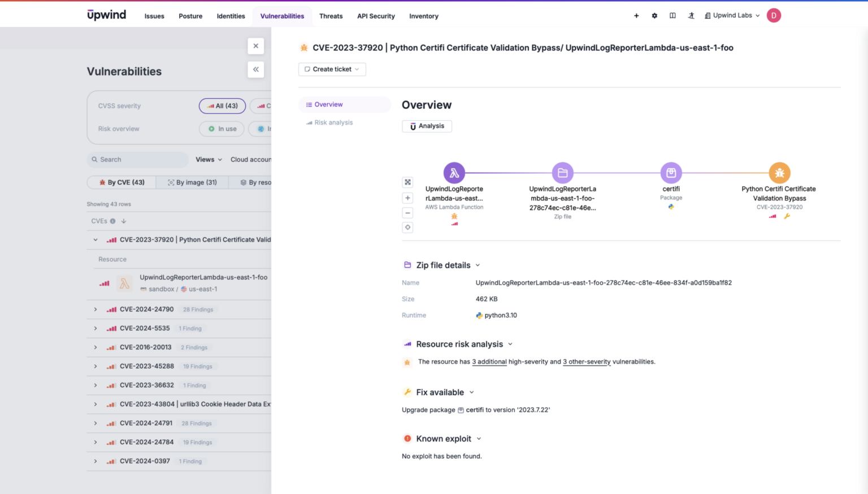
Task: Collapse the CVE-2023-37920 row in the list
Action: coord(95,239)
